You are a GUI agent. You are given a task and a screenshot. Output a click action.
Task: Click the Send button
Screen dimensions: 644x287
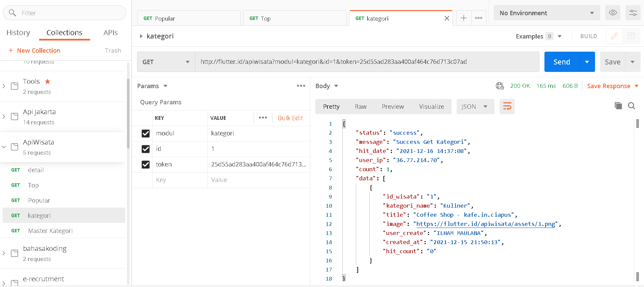pos(562,62)
